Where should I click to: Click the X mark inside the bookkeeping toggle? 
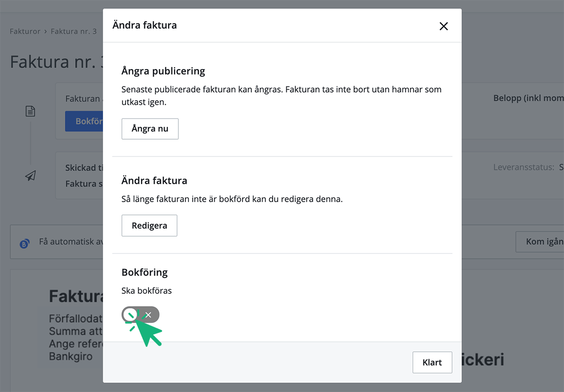pyautogui.click(x=149, y=314)
